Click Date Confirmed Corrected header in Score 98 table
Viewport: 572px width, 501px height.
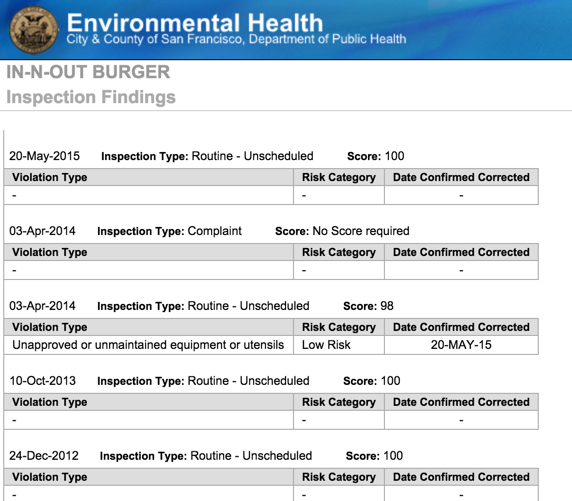tap(461, 327)
